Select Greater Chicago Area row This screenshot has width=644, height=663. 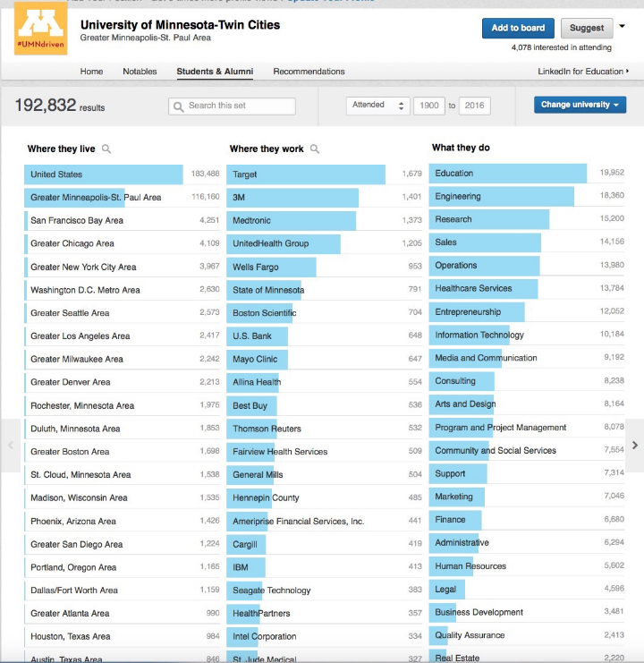123,243
